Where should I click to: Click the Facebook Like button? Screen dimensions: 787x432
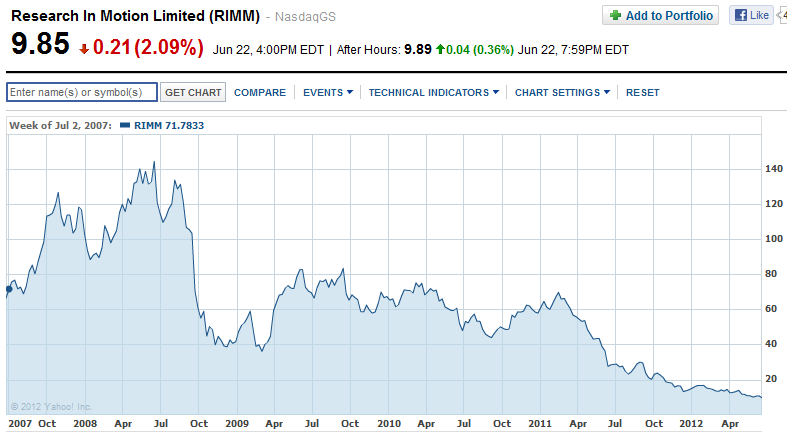pyautogui.click(x=751, y=15)
